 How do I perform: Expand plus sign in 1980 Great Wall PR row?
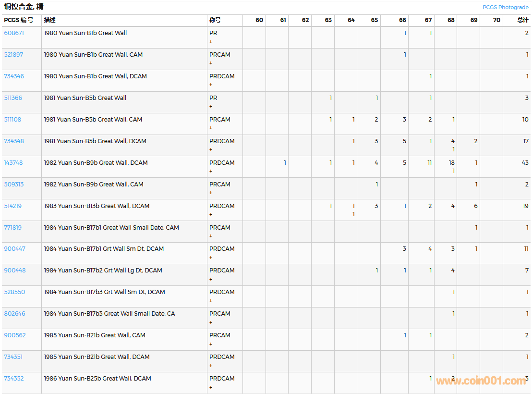[x=211, y=42]
